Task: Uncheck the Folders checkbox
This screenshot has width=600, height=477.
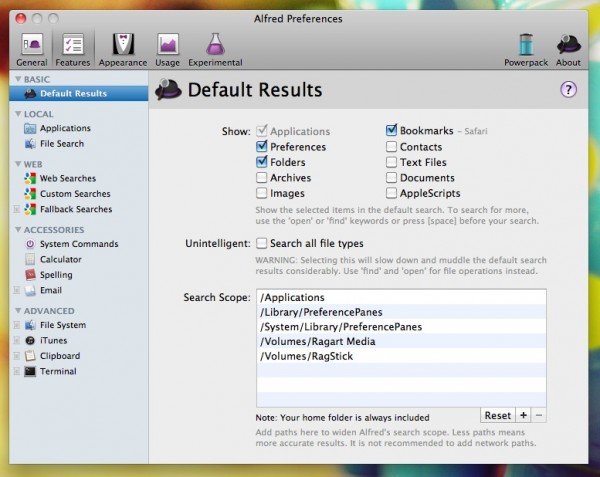Action: (x=262, y=162)
